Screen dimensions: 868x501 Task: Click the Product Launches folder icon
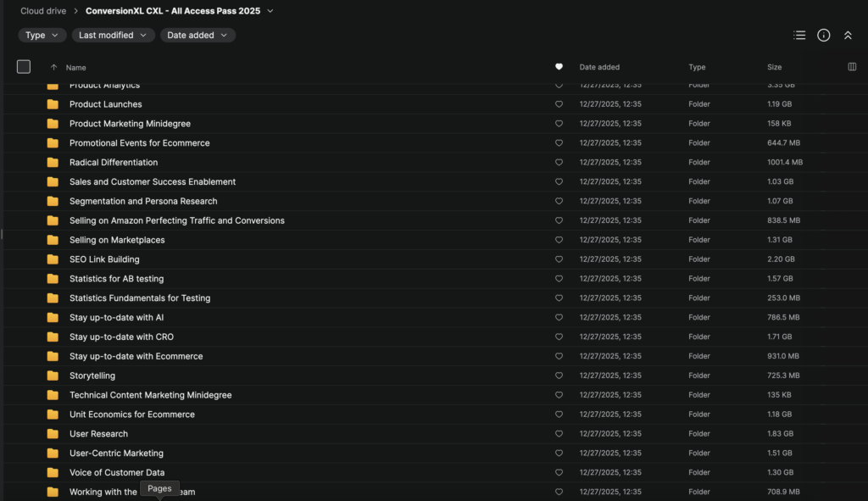(53, 104)
